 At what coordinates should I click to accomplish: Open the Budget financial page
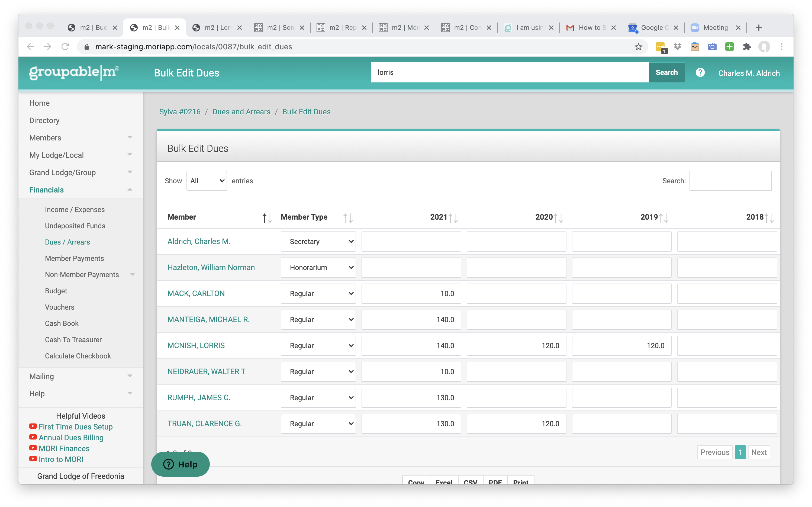point(56,291)
